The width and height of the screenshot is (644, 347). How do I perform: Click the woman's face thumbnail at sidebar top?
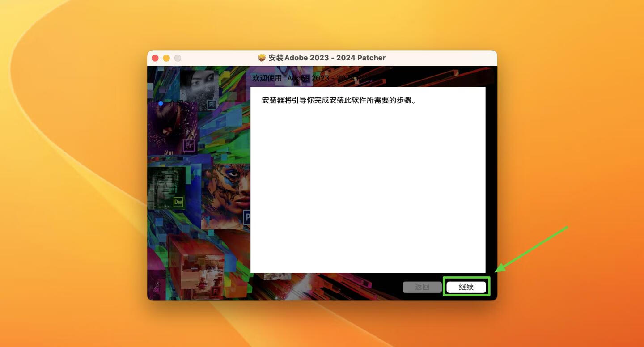pyautogui.click(x=199, y=85)
